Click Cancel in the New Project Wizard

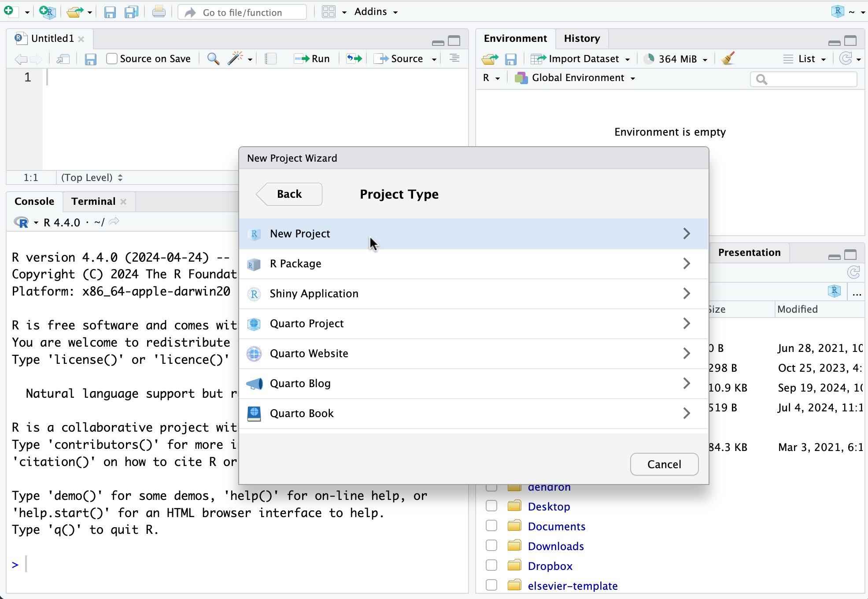coord(664,464)
